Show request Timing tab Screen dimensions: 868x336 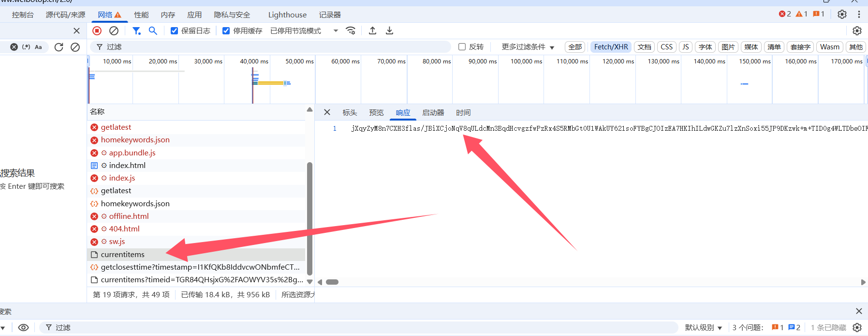pos(463,112)
